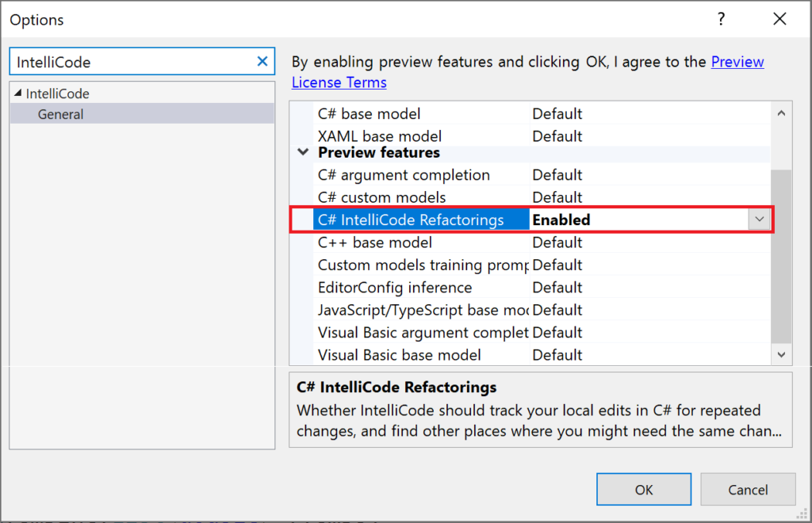The width and height of the screenshot is (812, 523).
Task: Collapse the Preview features section
Action: click(x=304, y=152)
